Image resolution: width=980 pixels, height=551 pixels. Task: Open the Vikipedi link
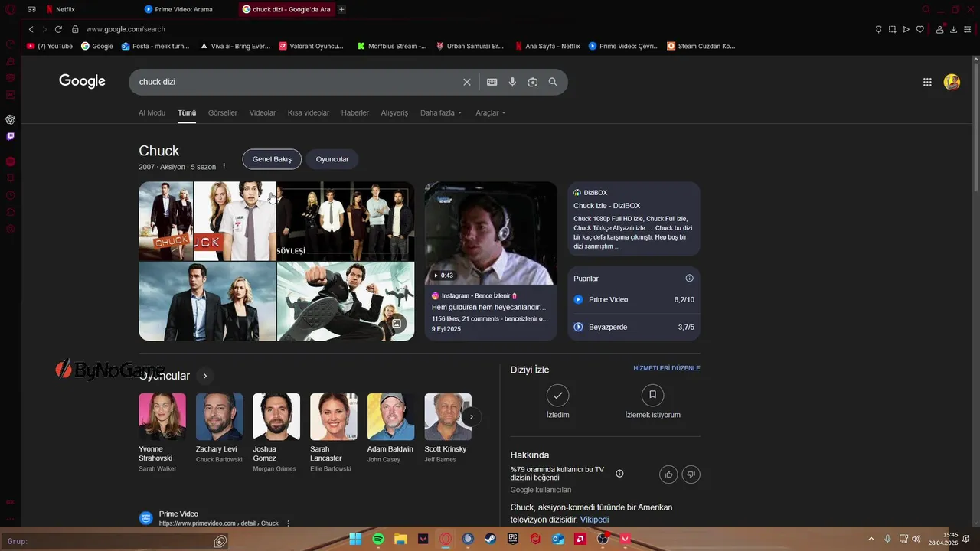594,520
